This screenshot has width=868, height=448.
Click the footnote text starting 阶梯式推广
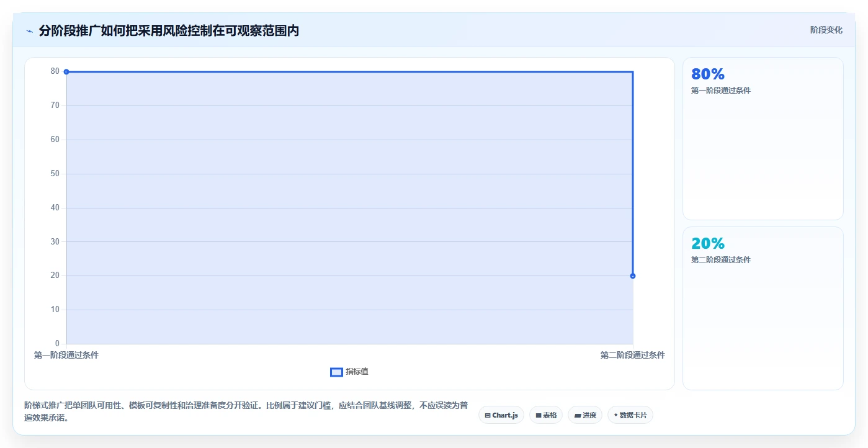point(246,411)
